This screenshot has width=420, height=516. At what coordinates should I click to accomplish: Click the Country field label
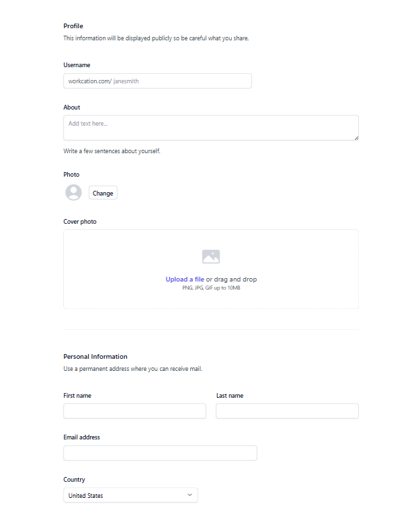[74, 480]
